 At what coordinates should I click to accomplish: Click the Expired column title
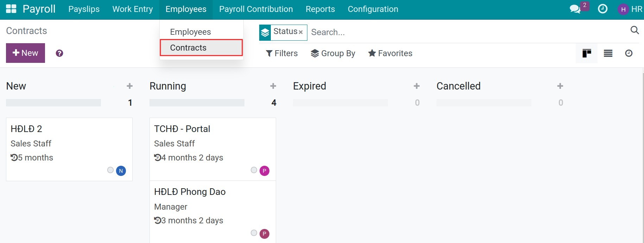point(310,86)
